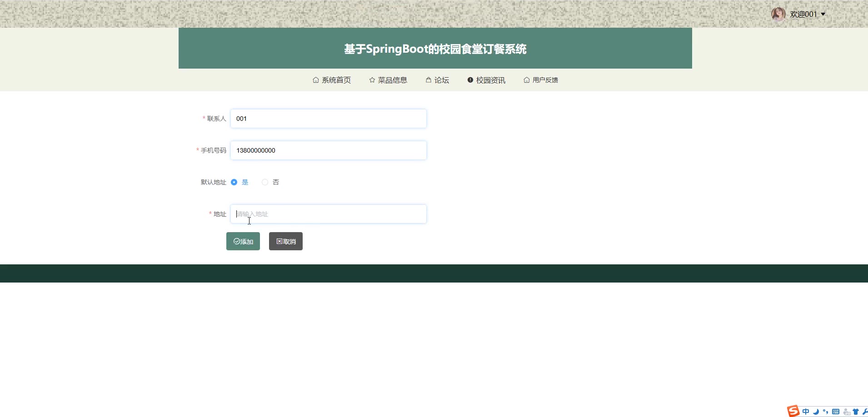Open the Sogou wrench toolbox icon
This screenshot has height=417, width=868.
(865, 412)
